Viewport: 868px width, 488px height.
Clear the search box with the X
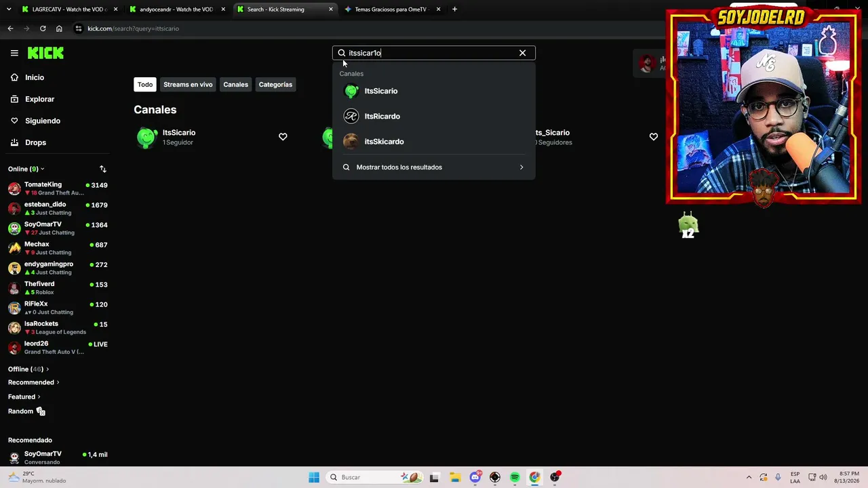[x=522, y=53]
